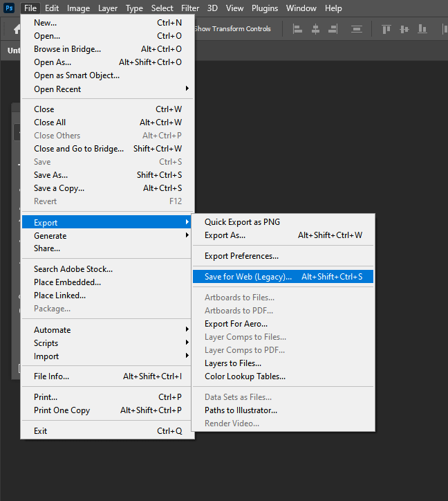Select Share... menu entry
448x501 pixels.
108,248
